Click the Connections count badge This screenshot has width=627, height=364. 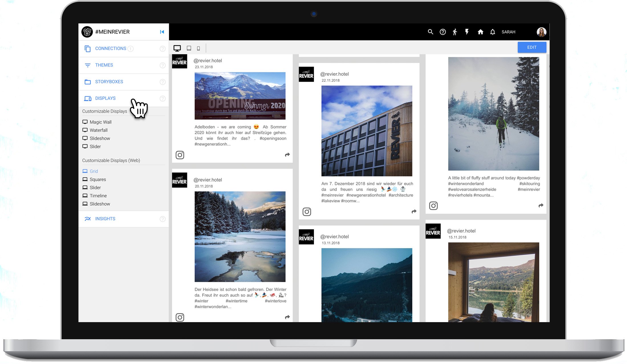130,49
